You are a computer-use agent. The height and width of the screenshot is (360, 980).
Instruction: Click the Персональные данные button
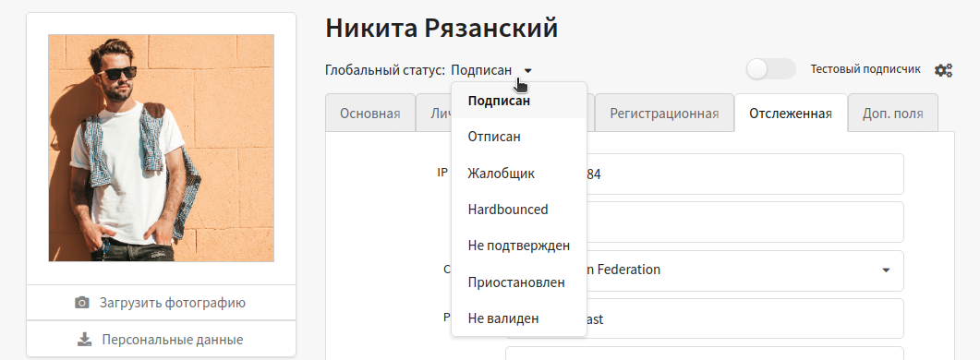coord(161,340)
